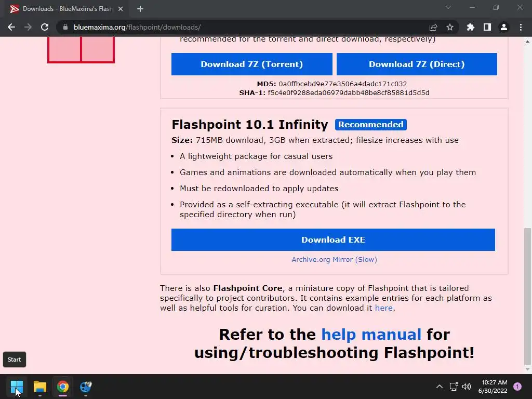Click the share page icon in address bar
Screen dimensions: 532x399
[x=433, y=27]
